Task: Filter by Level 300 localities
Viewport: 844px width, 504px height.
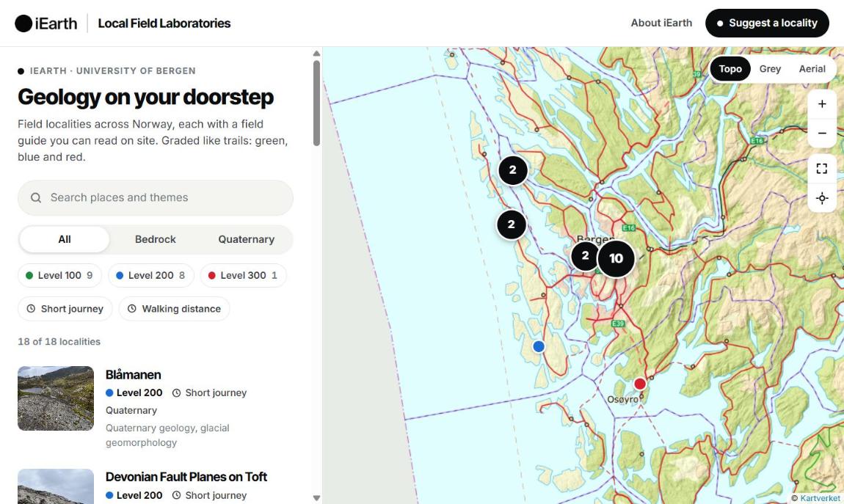Action: (x=243, y=275)
